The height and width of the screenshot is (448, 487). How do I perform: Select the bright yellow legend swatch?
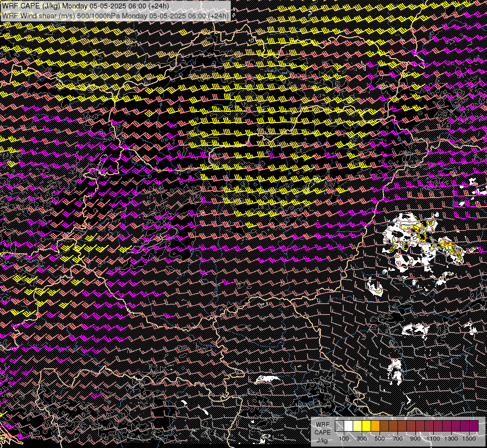click(367, 426)
